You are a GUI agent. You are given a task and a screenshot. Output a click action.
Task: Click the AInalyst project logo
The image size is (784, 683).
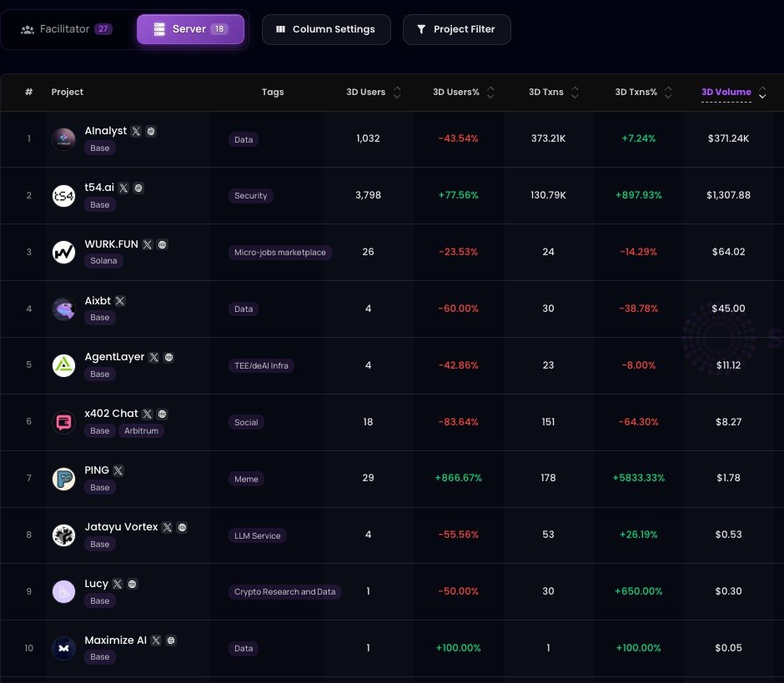64,139
